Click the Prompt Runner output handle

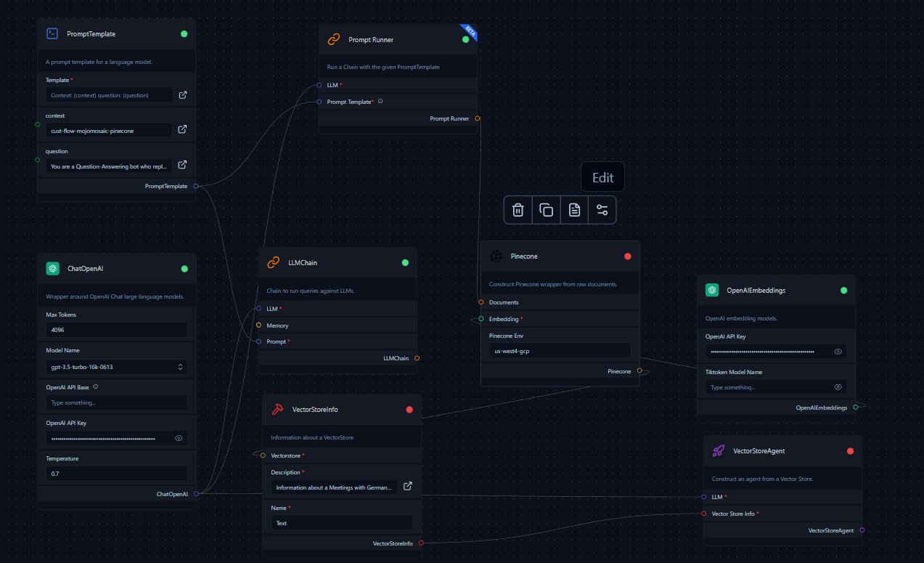[x=478, y=118]
